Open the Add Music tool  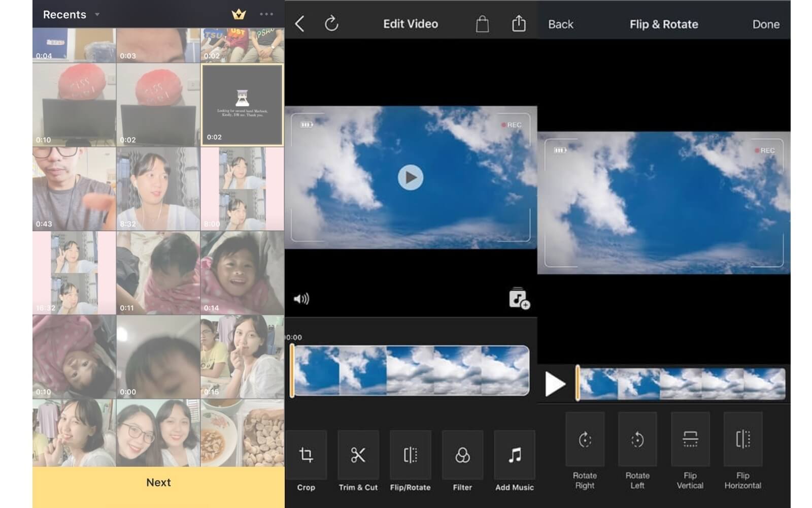click(x=514, y=456)
